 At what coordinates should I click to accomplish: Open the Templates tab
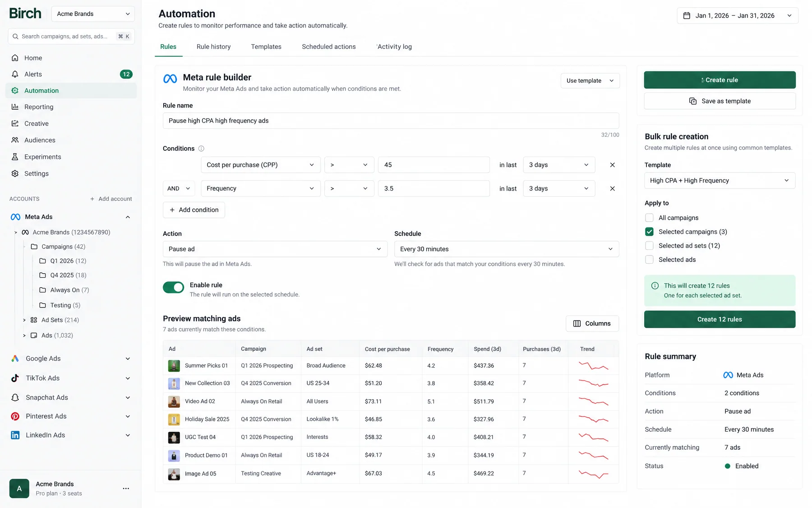click(266, 47)
